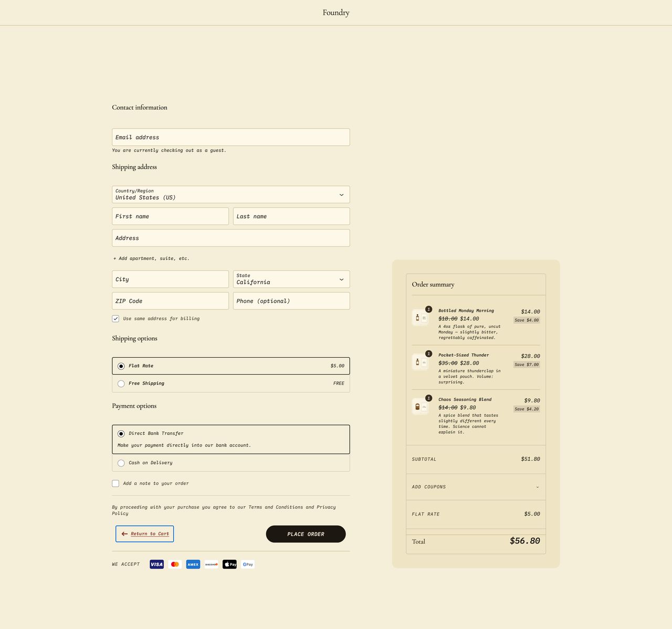This screenshot has height=629, width=672.
Task: Select the Free Shipping radio option
Action: point(121,383)
